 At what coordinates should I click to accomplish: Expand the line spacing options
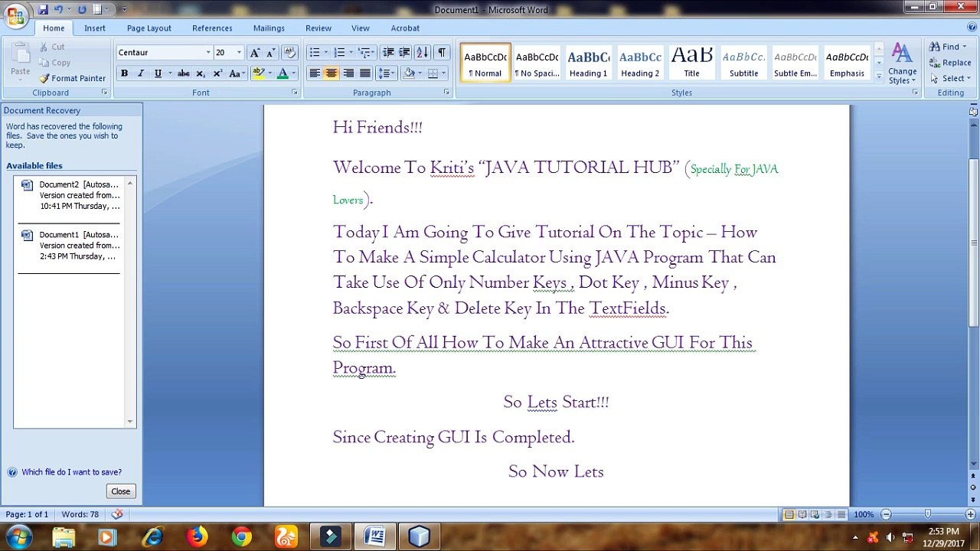click(387, 73)
